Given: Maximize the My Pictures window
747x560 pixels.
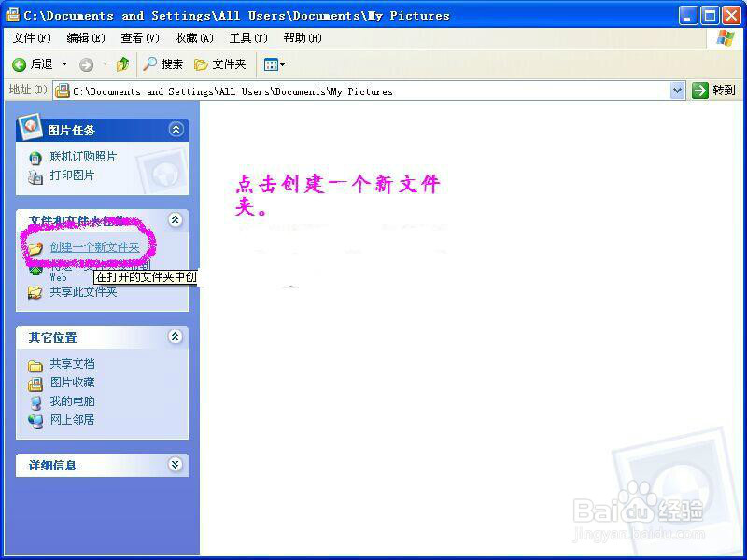Looking at the screenshot, I should [710, 16].
